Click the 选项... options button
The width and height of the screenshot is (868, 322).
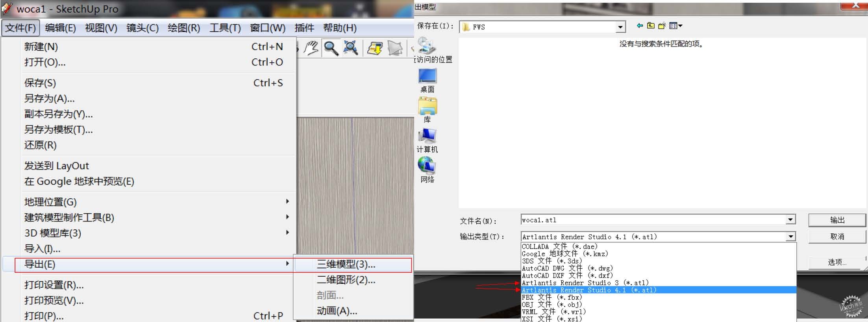pos(837,262)
